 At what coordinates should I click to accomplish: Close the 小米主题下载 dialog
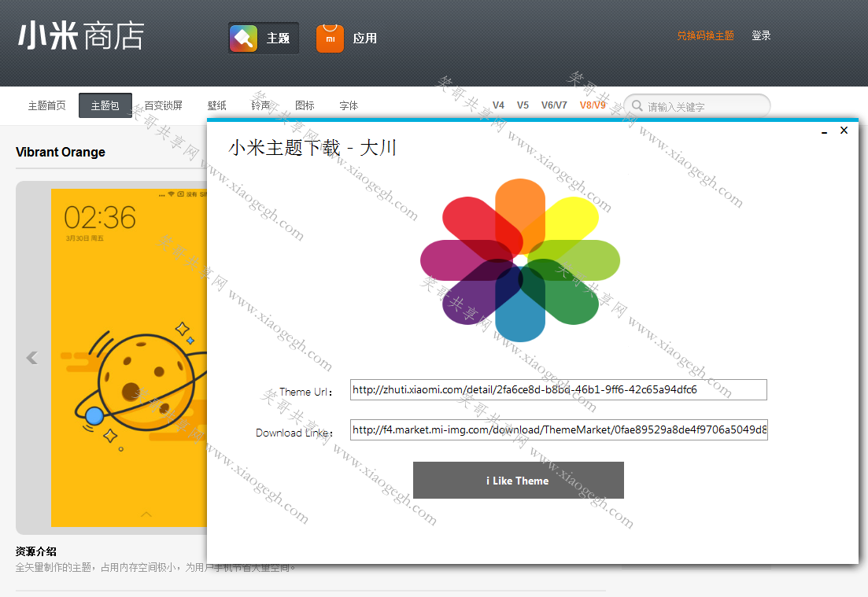[844, 130]
